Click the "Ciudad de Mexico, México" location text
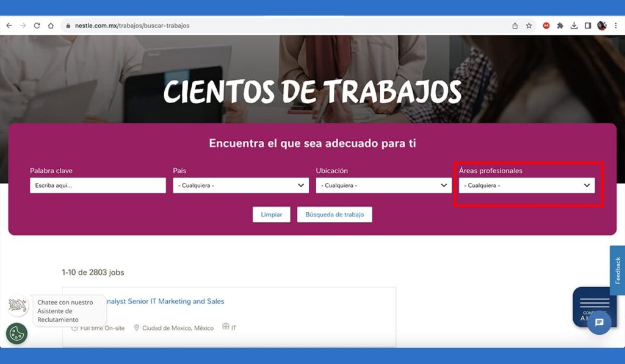The height and width of the screenshot is (364, 625). point(178,328)
